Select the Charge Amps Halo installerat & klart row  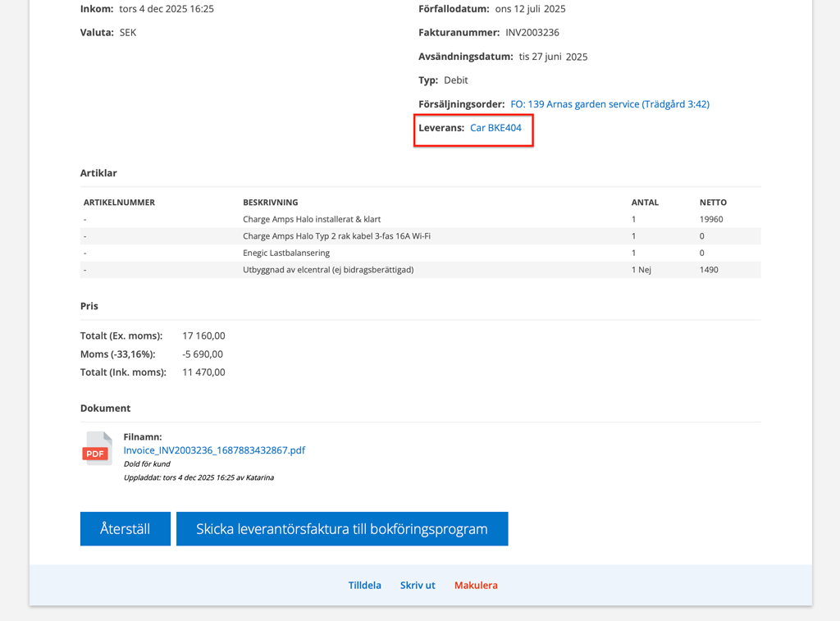(312, 220)
